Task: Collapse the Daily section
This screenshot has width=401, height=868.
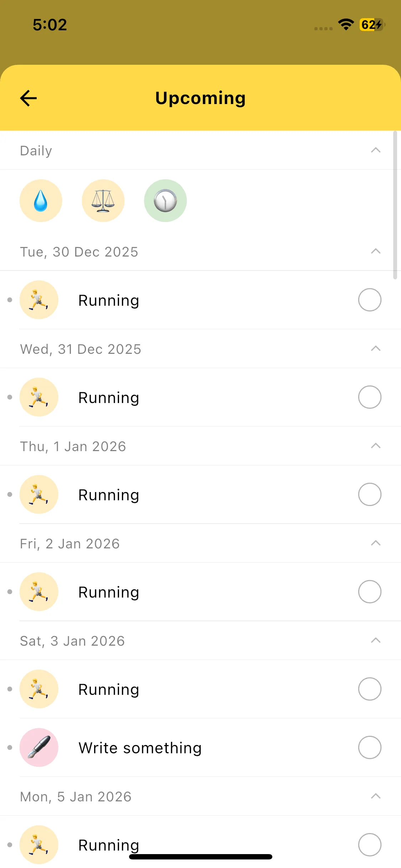Action: pos(376,150)
